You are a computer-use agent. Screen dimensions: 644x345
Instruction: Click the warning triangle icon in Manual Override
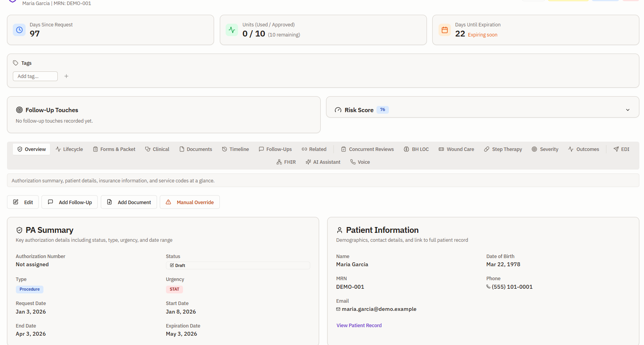(168, 202)
